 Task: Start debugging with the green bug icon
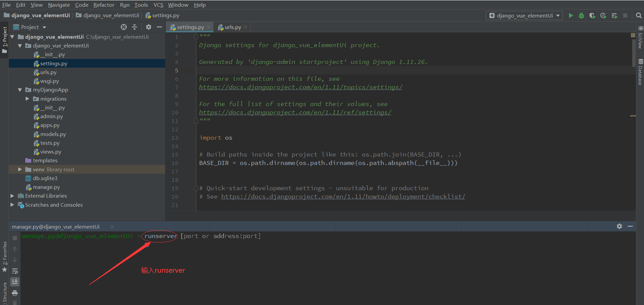[x=581, y=15]
